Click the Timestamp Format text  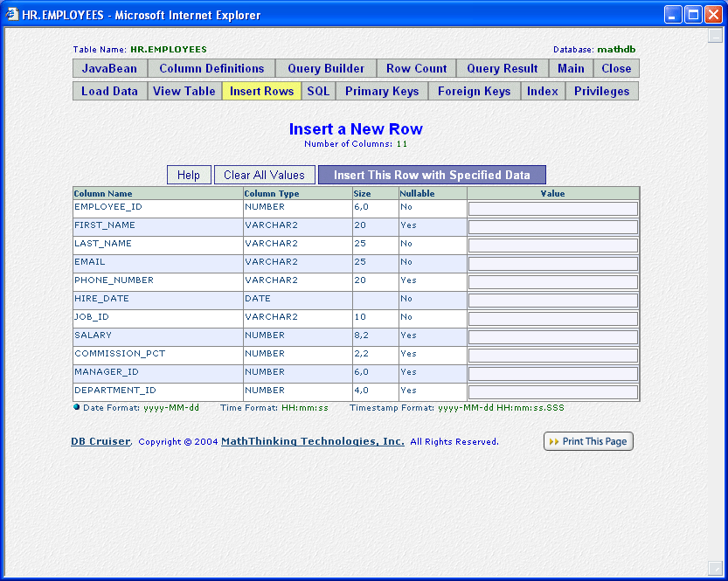(457, 408)
